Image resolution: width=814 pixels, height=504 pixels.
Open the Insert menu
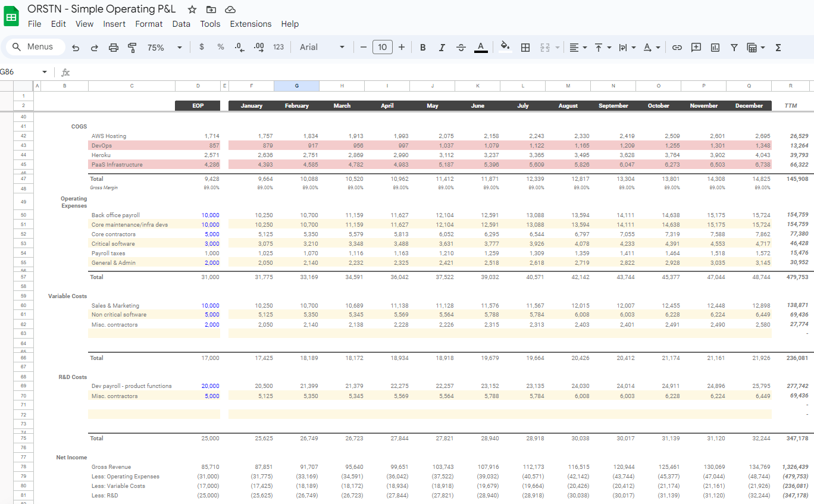pos(114,24)
